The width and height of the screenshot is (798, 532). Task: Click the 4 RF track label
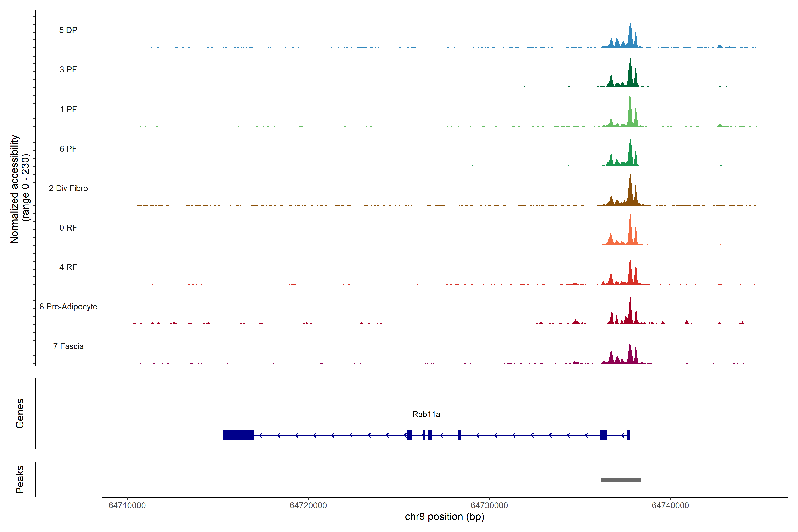(68, 267)
